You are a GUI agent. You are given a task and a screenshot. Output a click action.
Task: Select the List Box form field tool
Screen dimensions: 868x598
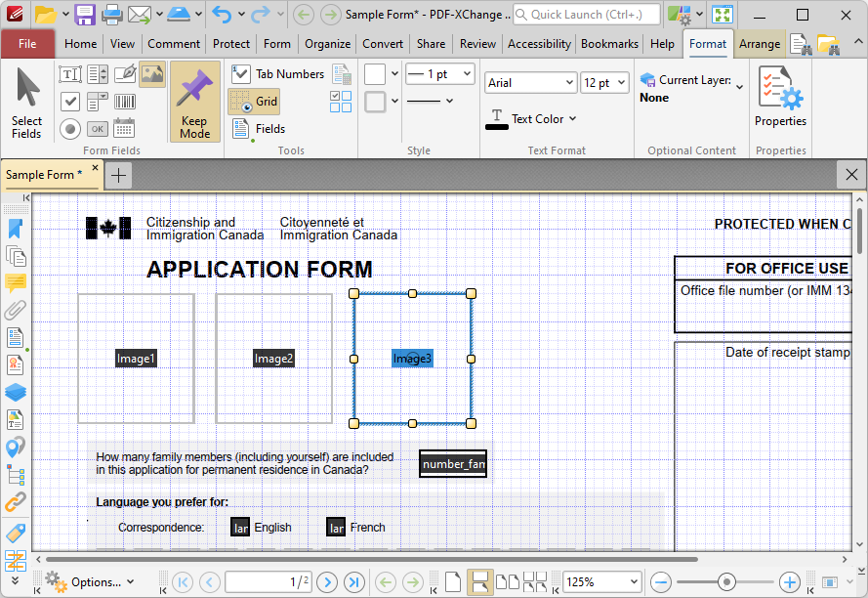tap(98, 74)
